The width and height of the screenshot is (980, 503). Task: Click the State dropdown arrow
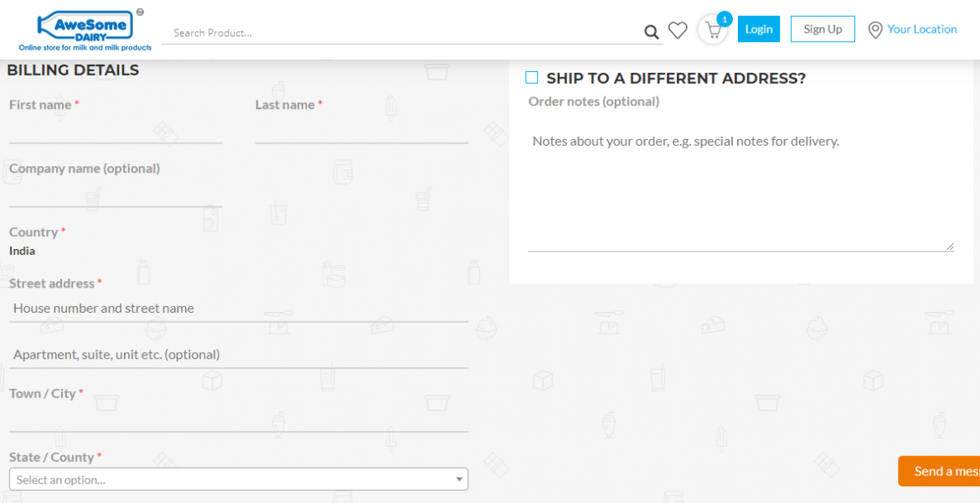(x=458, y=480)
